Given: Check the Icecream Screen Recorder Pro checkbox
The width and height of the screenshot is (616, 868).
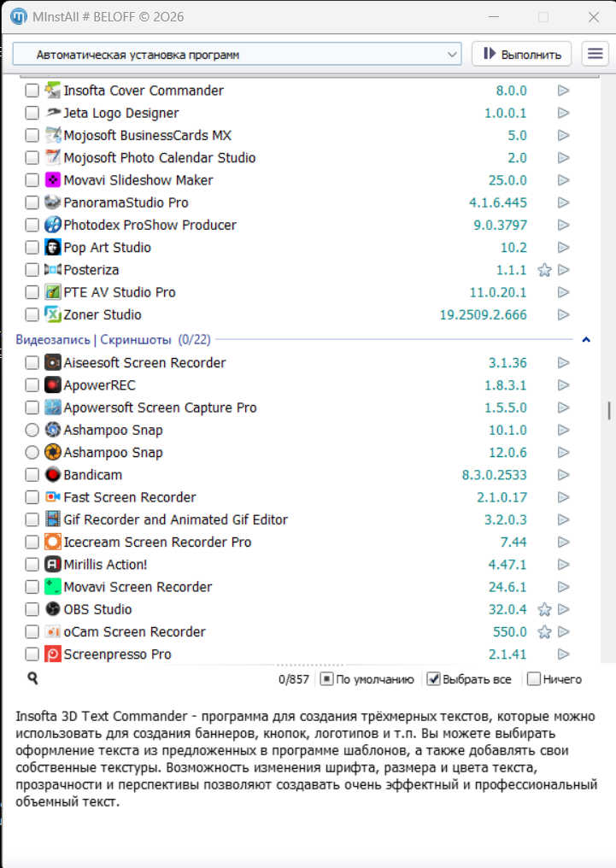Looking at the screenshot, I should pos(32,542).
